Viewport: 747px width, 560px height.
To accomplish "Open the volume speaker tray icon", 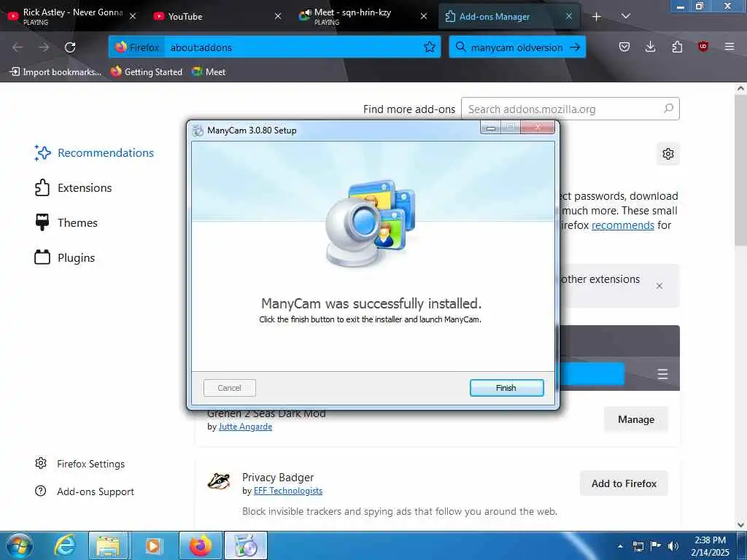I will point(673,546).
